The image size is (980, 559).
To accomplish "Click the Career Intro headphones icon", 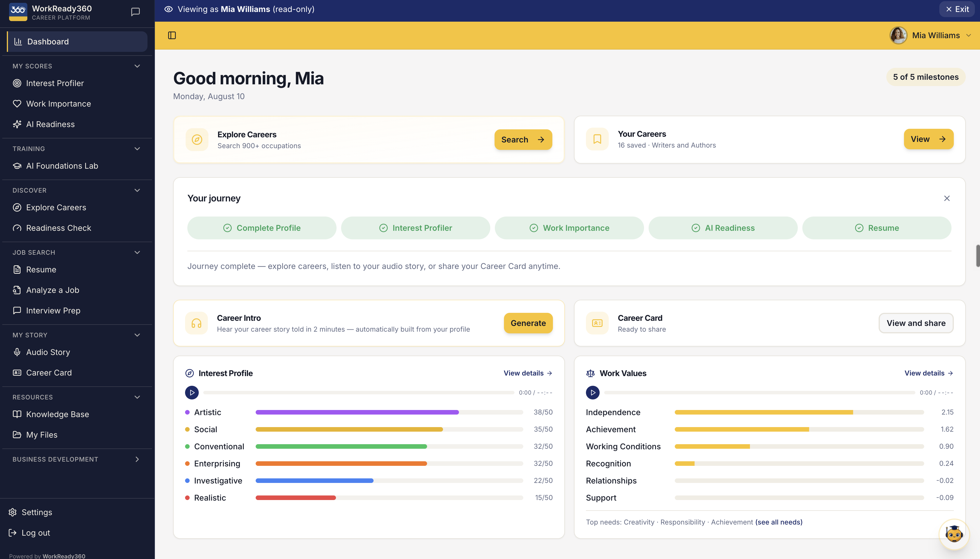I will 196,323.
